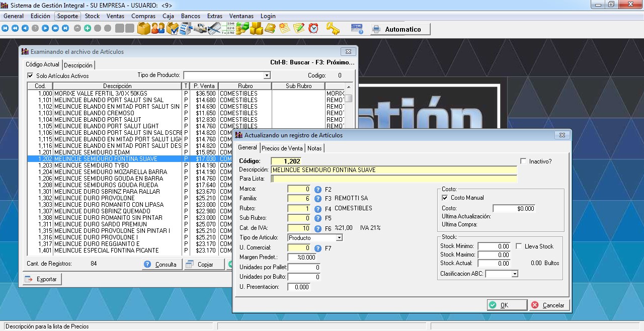
Task: Open the Tipo de Producto dropdown
Action: click(267, 75)
